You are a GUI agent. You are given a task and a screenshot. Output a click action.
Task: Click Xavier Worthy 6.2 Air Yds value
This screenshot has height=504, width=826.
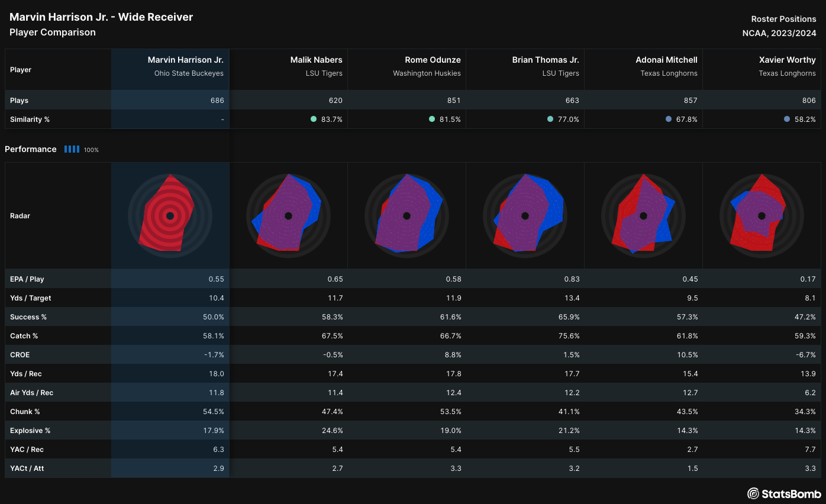click(x=811, y=393)
